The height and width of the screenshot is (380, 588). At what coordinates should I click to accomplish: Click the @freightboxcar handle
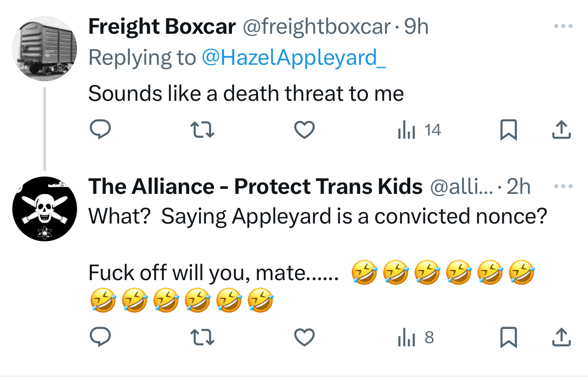317,27
